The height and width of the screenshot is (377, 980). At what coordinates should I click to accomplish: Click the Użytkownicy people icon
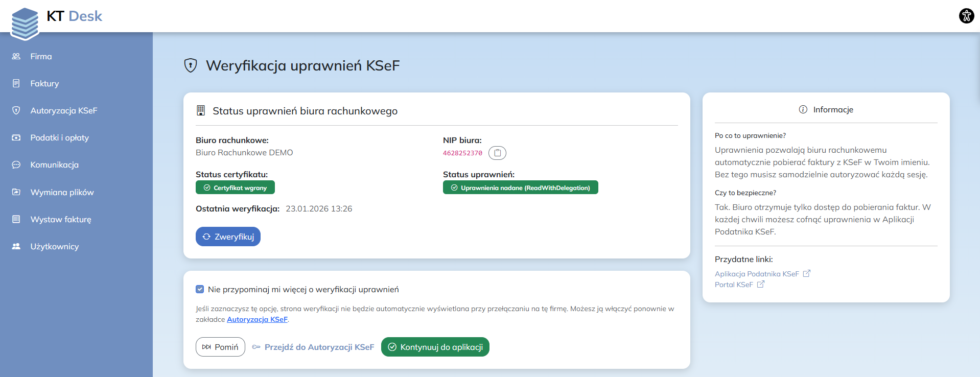pos(16,246)
